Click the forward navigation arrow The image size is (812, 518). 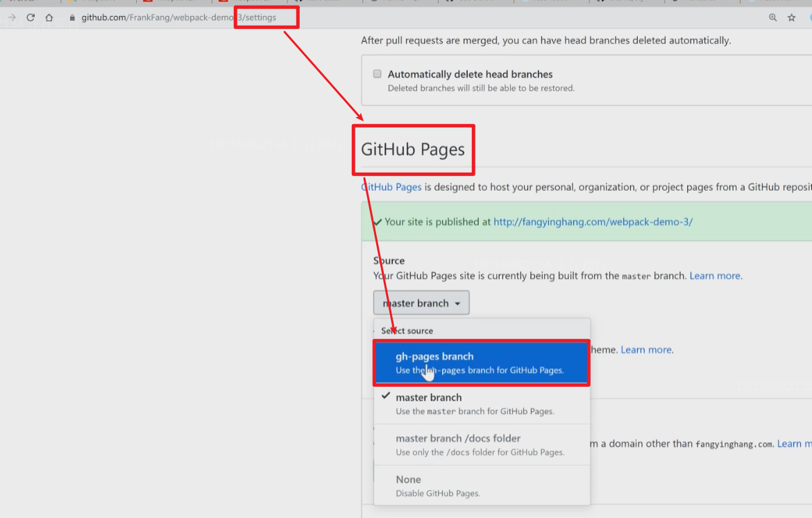click(x=12, y=17)
